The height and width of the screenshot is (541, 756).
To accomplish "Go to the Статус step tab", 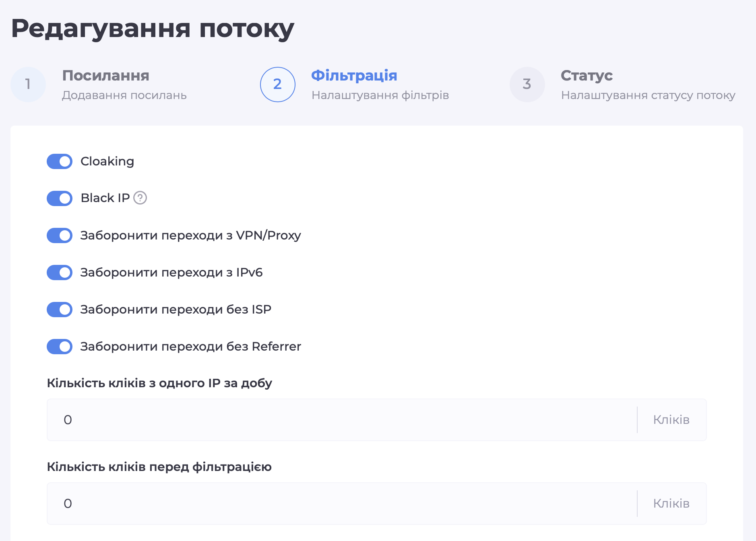I will point(587,76).
